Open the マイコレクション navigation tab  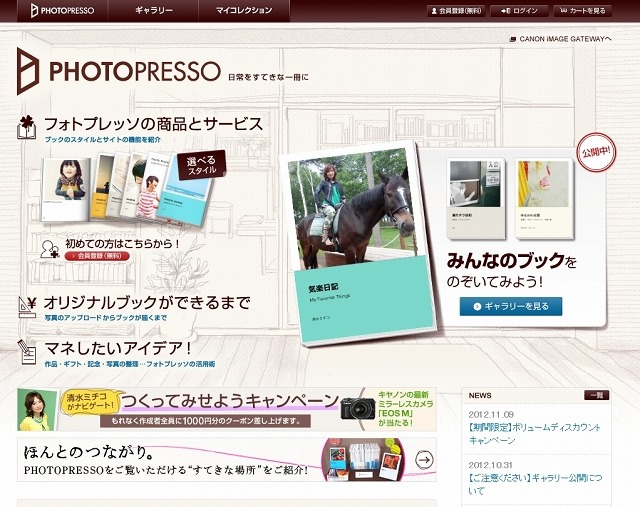pyautogui.click(x=244, y=11)
